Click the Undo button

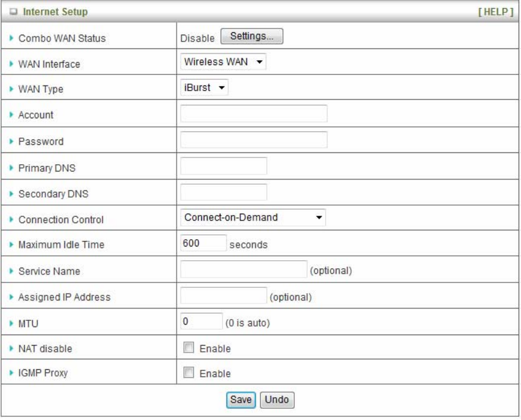(x=277, y=400)
